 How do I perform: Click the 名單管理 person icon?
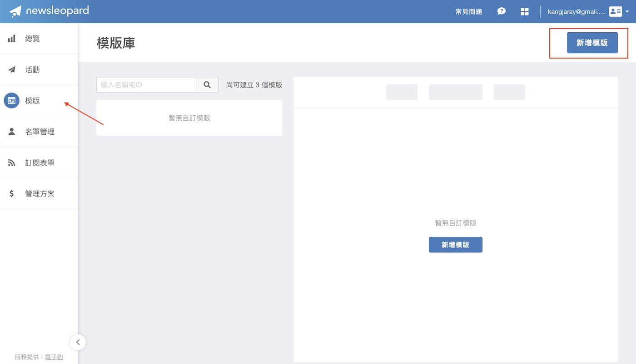(12, 132)
